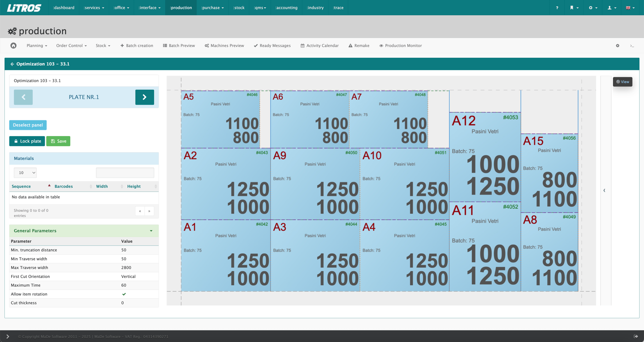644x342 pixels.
Task: Open Machines Preview
Action: [x=224, y=46]
